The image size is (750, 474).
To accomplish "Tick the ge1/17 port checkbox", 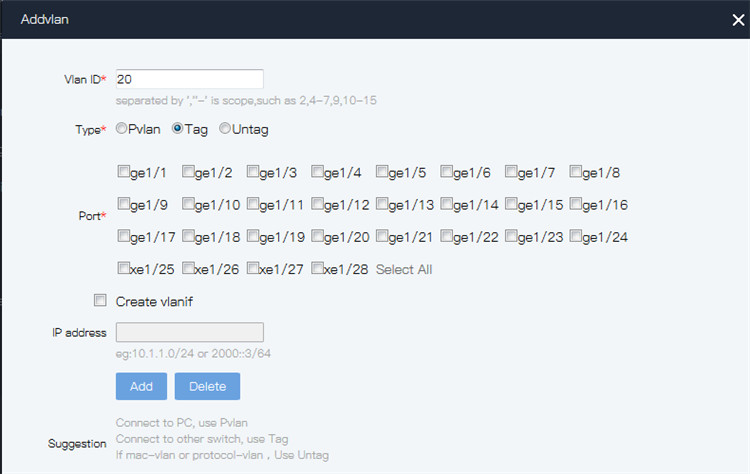I will pos(123,236).
